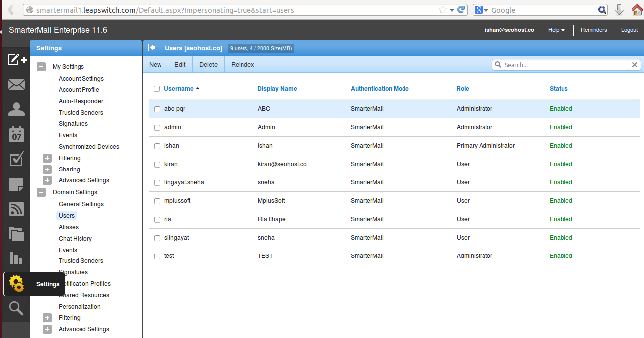Click the Delete toolbar button

pyautogui.click(x=208, y=65)
